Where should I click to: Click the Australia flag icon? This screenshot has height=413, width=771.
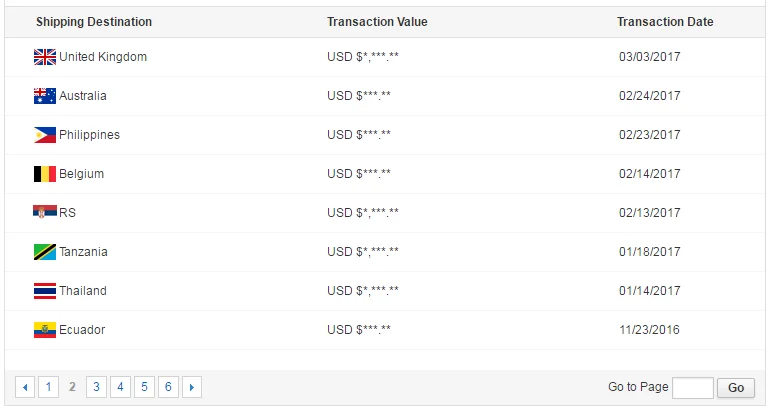[44, 96]
